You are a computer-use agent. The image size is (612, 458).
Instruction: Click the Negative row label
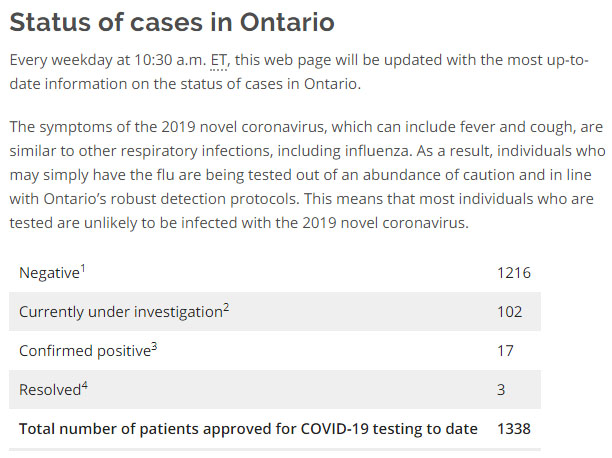(x=49, y=273)
